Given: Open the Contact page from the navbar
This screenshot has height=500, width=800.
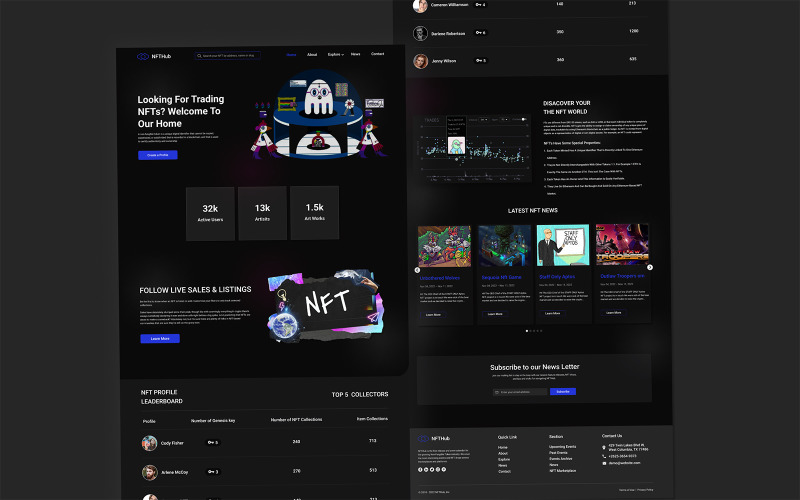Looking at the screenshot, I should [377, 54].
